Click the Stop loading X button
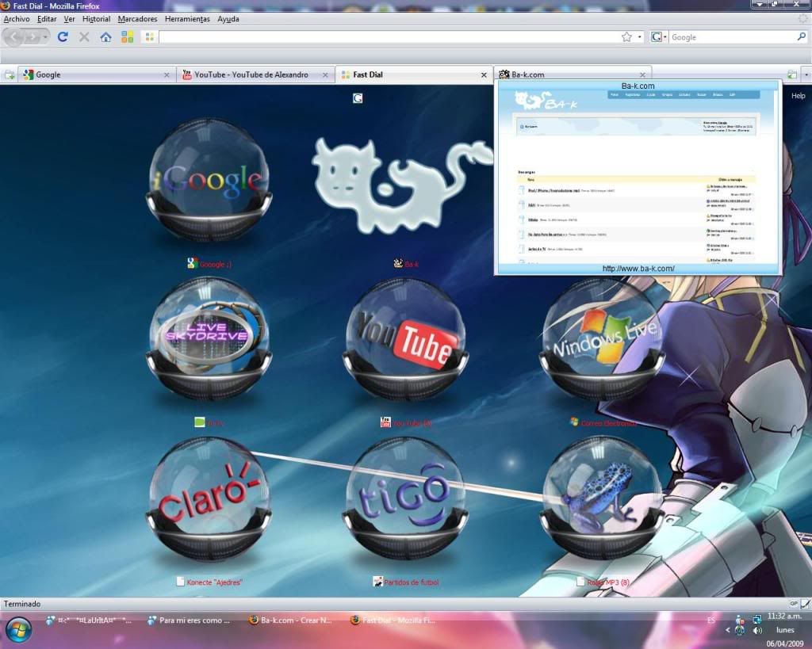 pyautogui.click(x=84, y=36)
